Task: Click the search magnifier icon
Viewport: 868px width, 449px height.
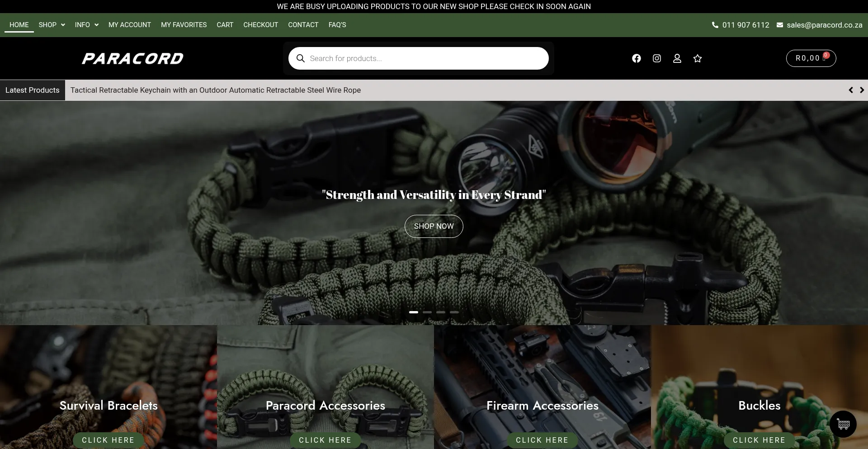Action: pos(301,58)
